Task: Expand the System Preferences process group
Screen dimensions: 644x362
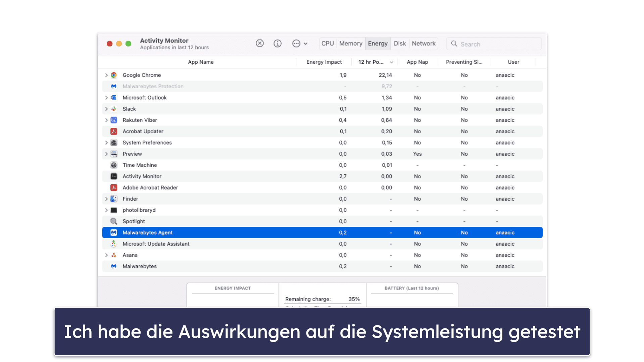Action: click(x=106, y=143)
